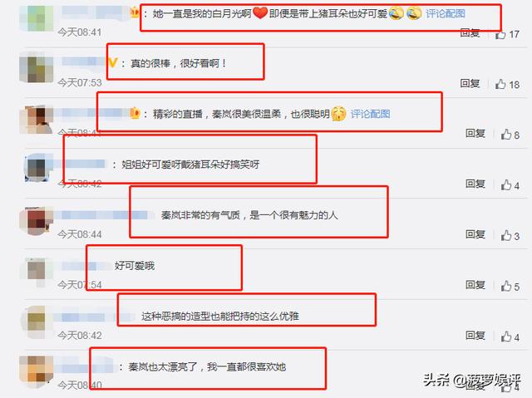The width and height of the screenshot is (532, 398).
Task: Like the 秦岚非常的有气质 comment
Action: tap(506, 236)
